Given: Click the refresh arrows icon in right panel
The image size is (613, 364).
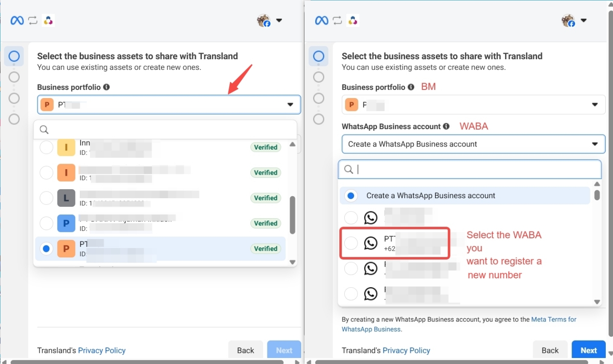Looking at the screenshot, I should click(337, 20).
